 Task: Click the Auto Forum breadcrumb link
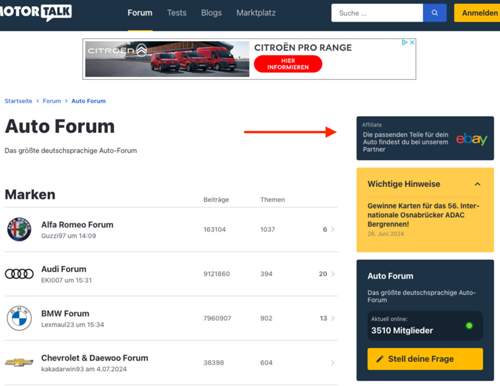89,101
